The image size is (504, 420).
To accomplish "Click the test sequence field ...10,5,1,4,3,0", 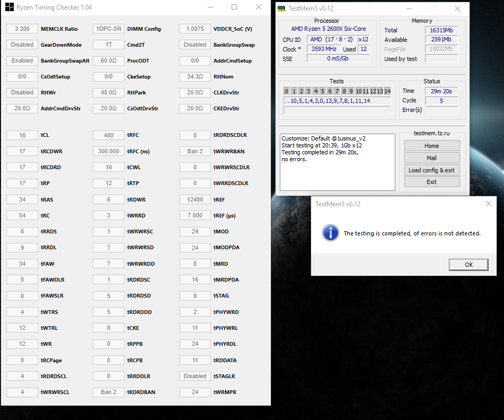I will coord(337,101).
